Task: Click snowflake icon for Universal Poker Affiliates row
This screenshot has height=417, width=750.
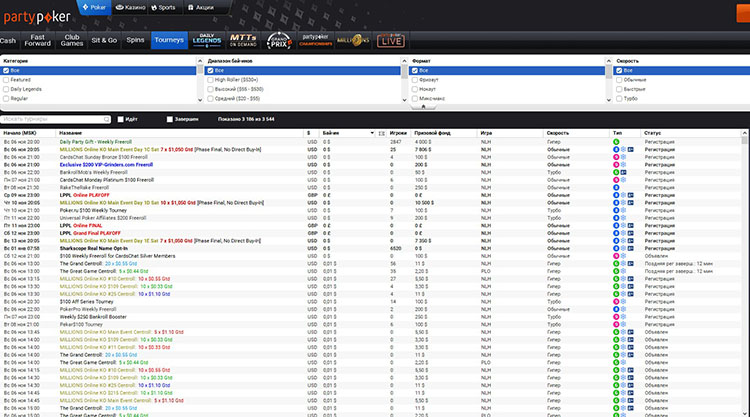Action: coord(623,218)
